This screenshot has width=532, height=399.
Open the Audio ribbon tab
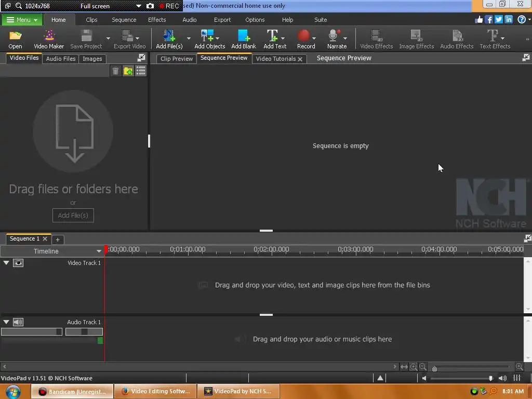tap(189, 20)
